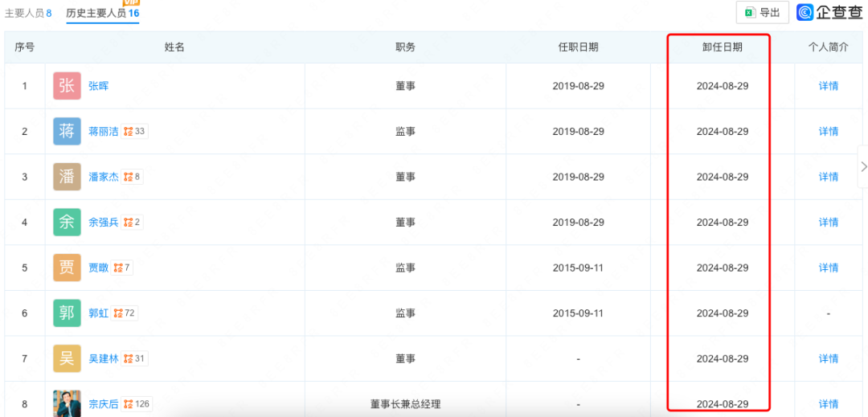Click the blue 蒋 avatar icon

pos(68,131)
